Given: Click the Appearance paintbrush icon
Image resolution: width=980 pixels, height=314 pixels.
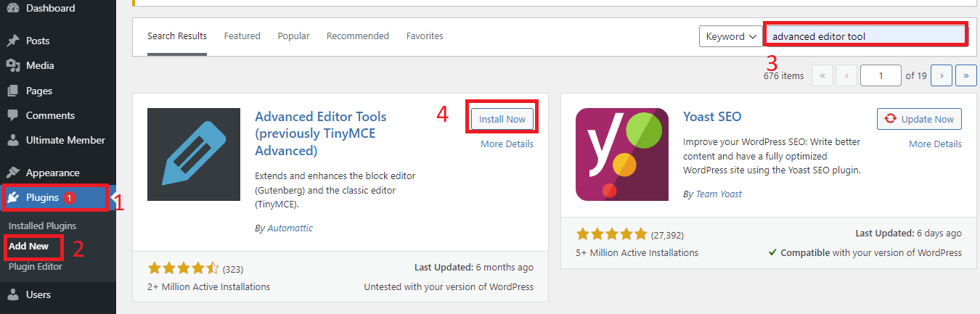Looking at the screenshot, I should pyautogui.click(x=13, y=173).
